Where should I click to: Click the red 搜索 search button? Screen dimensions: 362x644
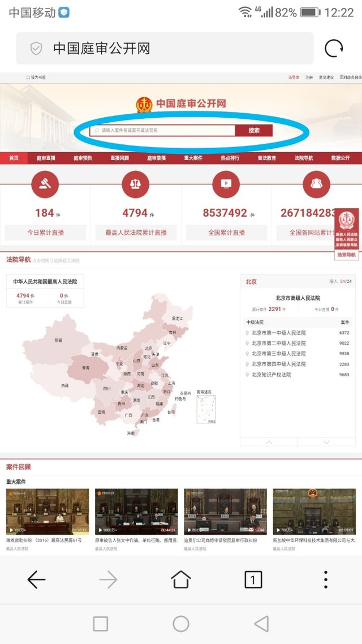click(x=254, y=131)
